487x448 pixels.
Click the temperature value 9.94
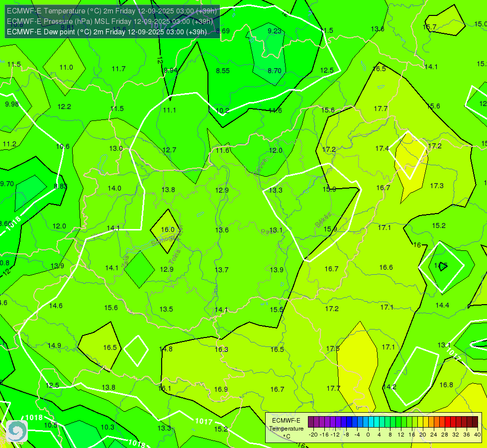click(x=171, y=70)
